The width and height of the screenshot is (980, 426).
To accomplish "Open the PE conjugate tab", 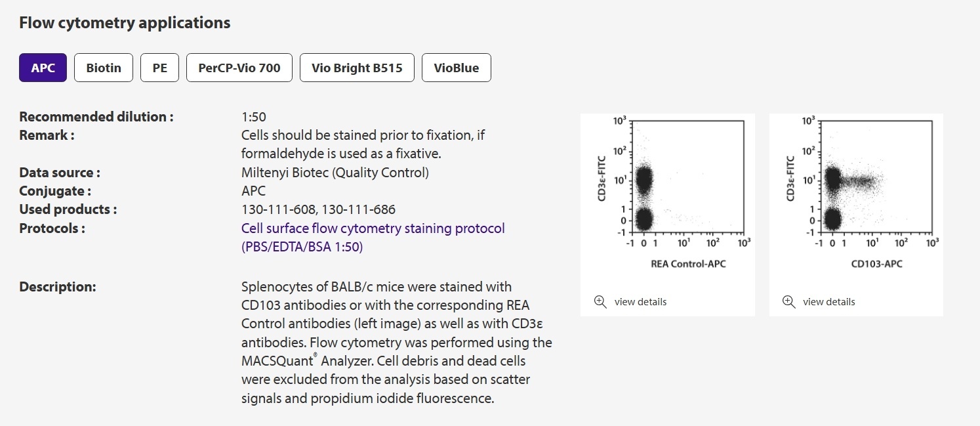I will [x=159, y=68].
